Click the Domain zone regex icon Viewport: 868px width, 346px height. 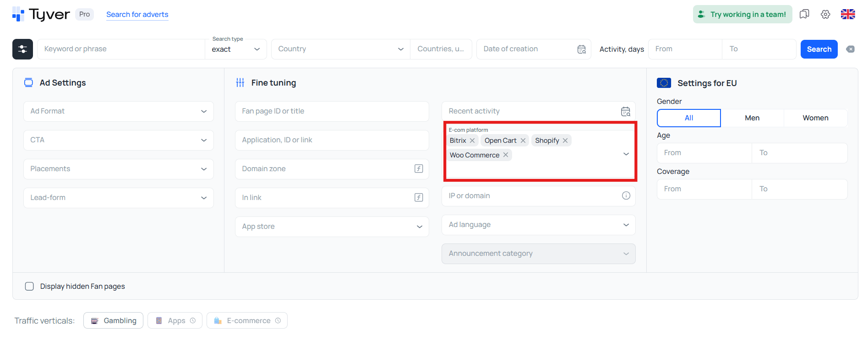419,168
